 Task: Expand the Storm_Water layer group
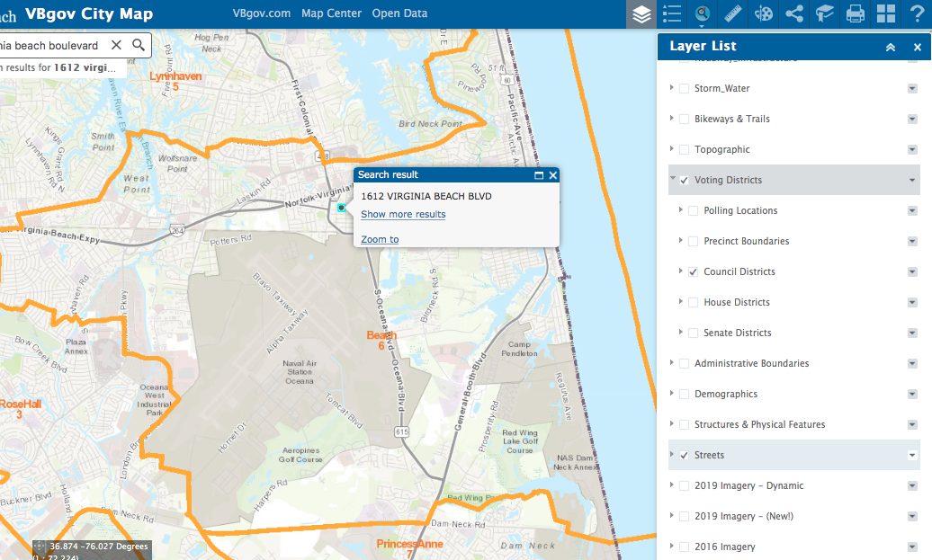point(671,88)
